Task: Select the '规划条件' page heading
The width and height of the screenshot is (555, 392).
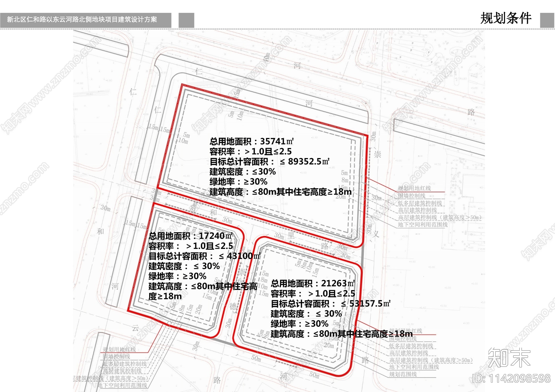Action: 506,18
